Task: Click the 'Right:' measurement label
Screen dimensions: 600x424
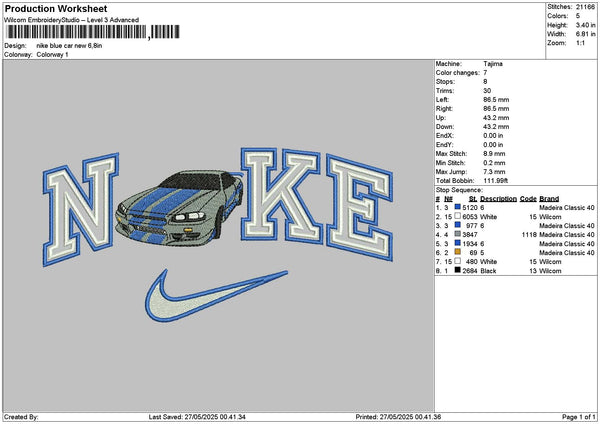Action: pos(444,109)
